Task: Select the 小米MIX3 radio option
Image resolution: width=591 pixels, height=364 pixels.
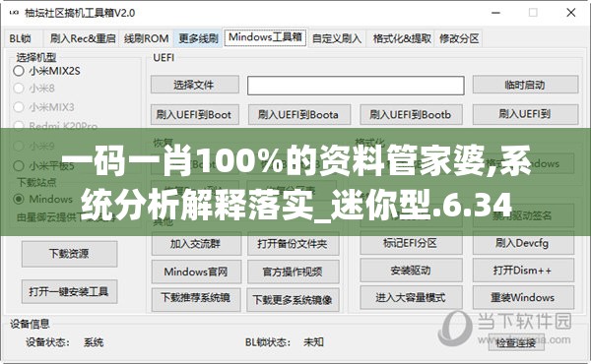Action: 43,107
